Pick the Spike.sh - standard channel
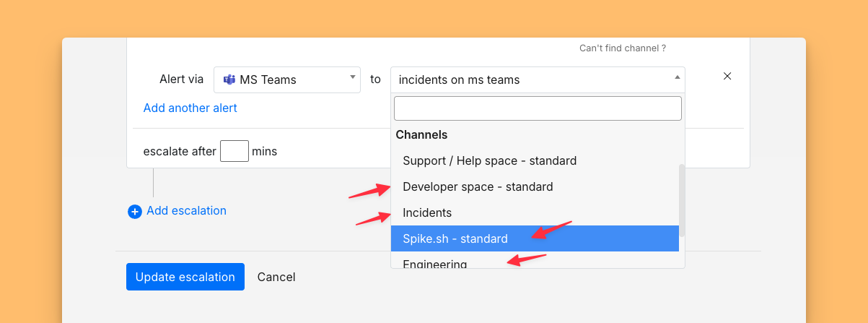This screenshot has width=868, height=323. 535,238
